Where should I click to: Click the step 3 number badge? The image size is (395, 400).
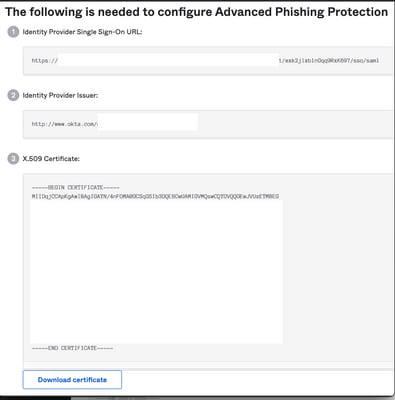pyautogui.click(x=13, y=159)
